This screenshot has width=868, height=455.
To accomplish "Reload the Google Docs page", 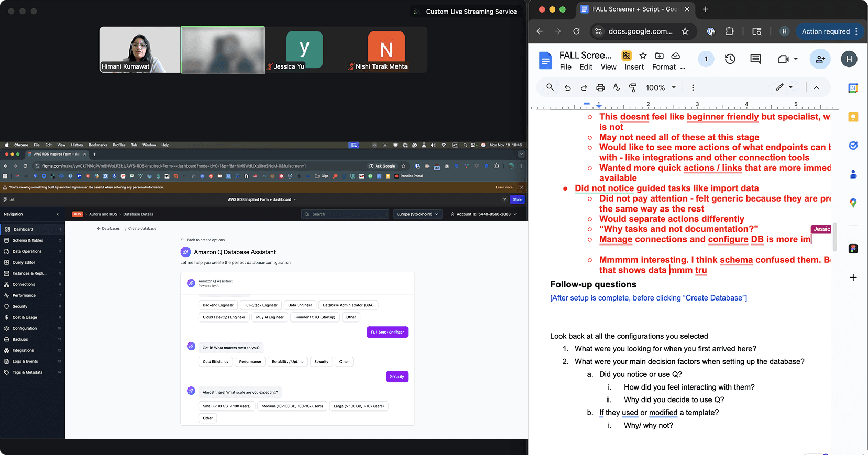I will pyautogui.click(x=576, y=31).
